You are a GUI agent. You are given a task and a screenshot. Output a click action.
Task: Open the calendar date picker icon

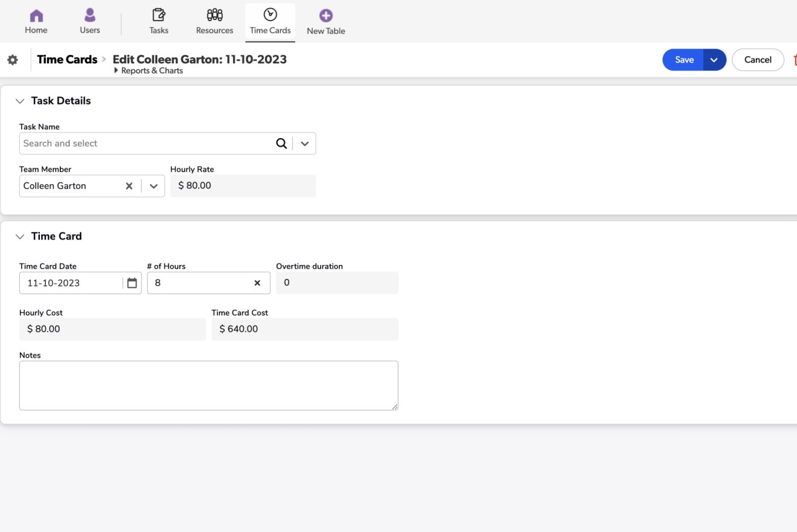[x=132, y=283]
